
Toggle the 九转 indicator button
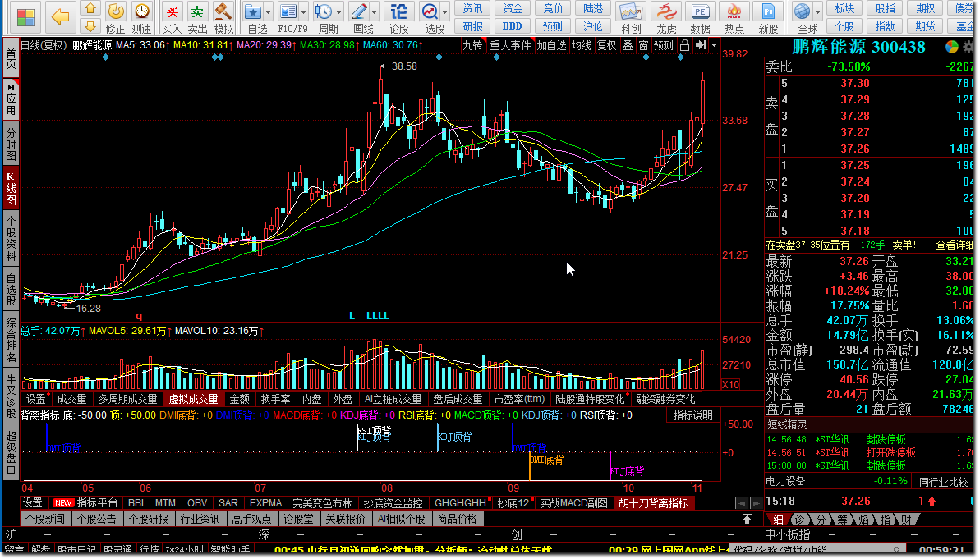click(x=473, y=46)
